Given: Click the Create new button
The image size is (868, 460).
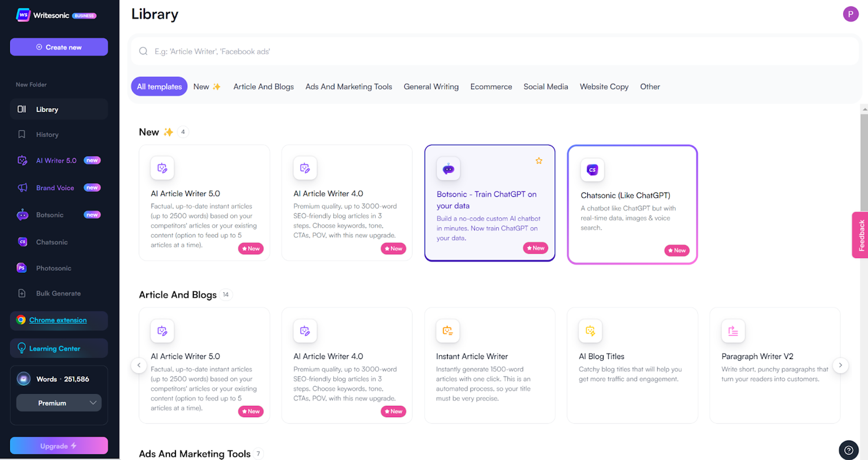Looking at the screenshot, I should (x=59, y=47).
